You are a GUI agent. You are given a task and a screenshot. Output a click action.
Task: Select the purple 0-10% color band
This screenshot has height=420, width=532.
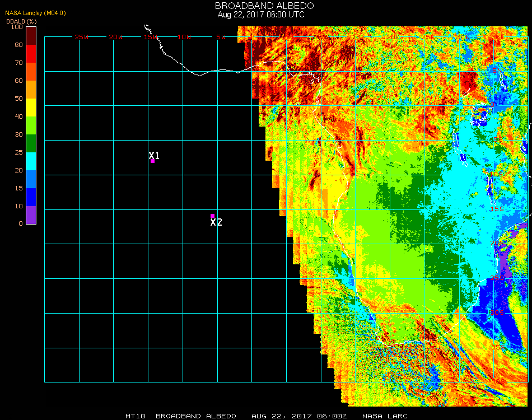point(31,215)
